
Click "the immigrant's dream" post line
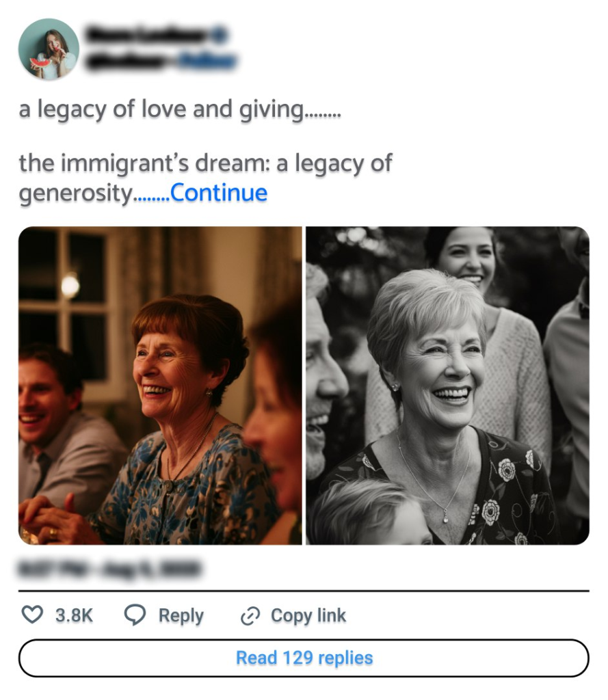[205, 163]
